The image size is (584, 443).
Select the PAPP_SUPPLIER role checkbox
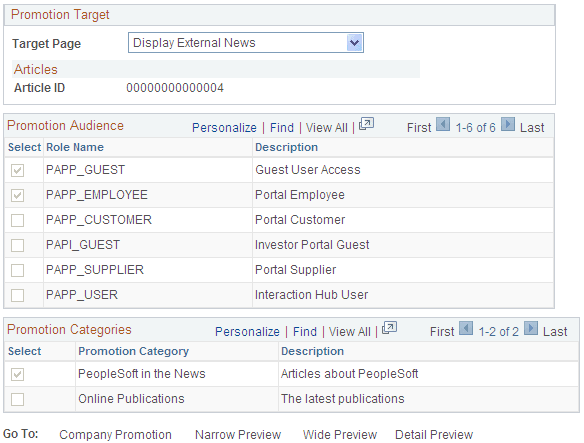click(x=18, y=270)
